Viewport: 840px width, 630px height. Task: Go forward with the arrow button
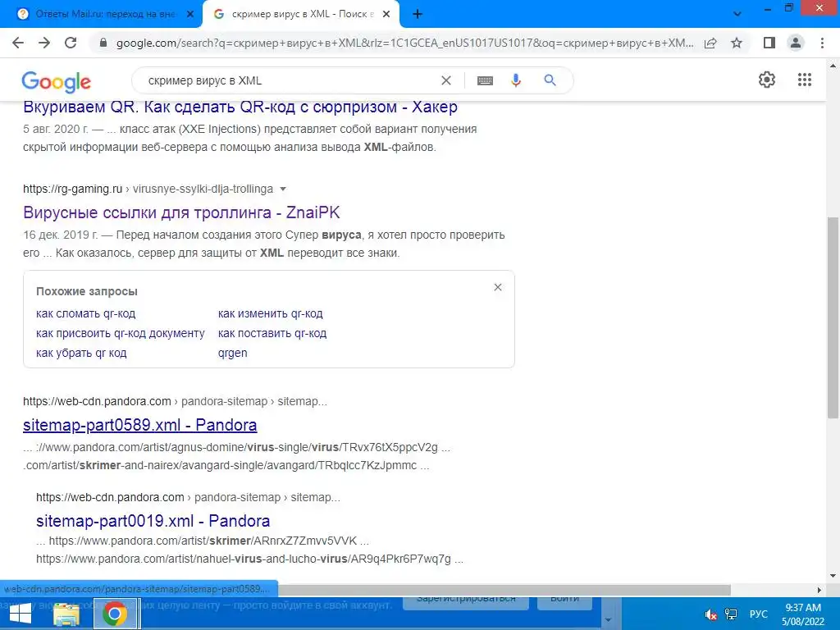pyautogui.click(x=44, y=43)
